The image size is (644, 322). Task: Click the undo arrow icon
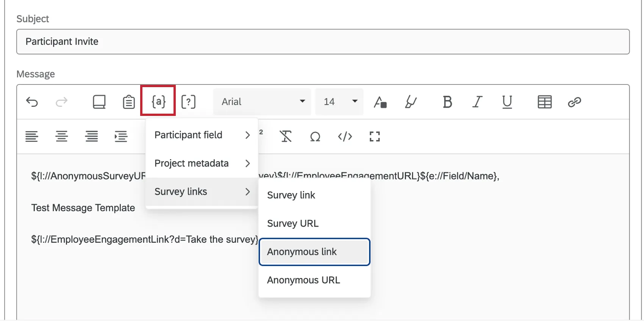[x=32, y=102]
